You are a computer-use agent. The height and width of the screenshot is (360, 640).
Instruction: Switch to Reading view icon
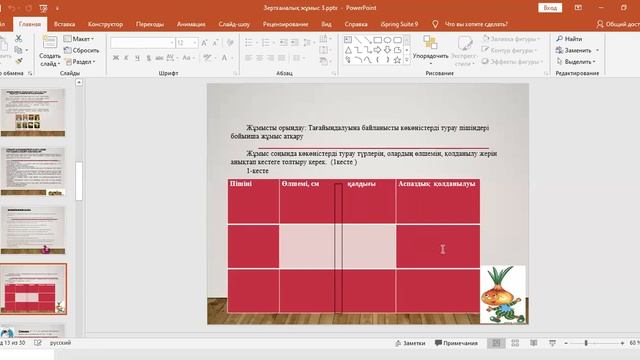click(533, 343)
